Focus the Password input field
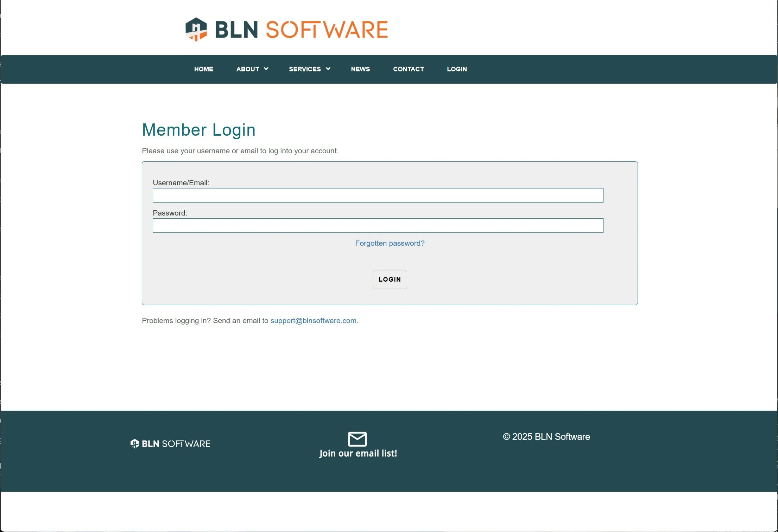 [x=378, y=225]
